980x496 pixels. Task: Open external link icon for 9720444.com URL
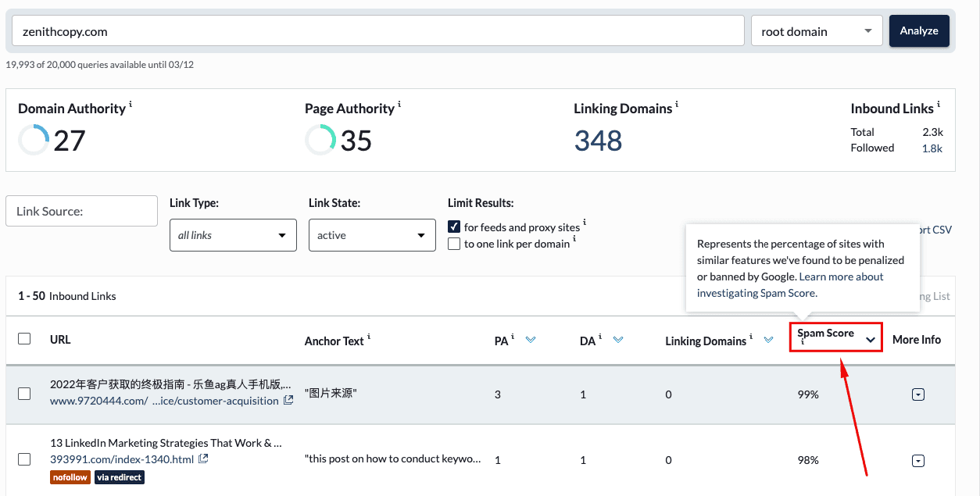tap(288, 401)
